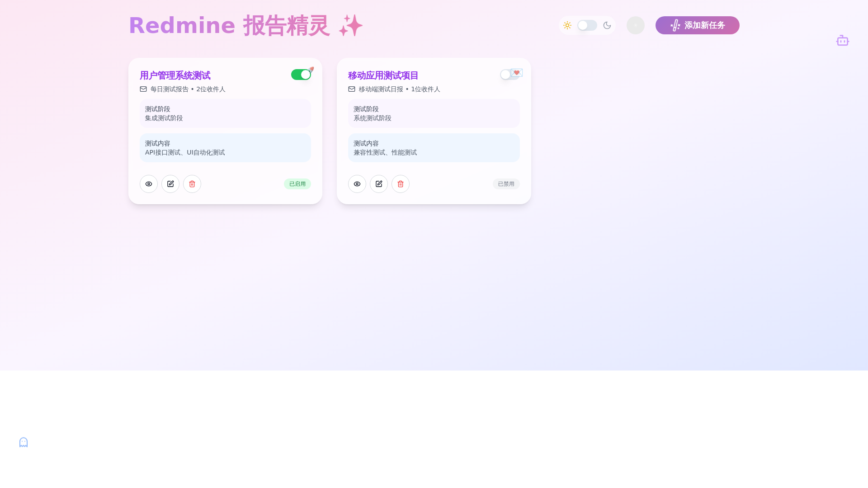Click the 用户管理系统测试 card title
Viewport: 868px width, 488px height.
175,75
